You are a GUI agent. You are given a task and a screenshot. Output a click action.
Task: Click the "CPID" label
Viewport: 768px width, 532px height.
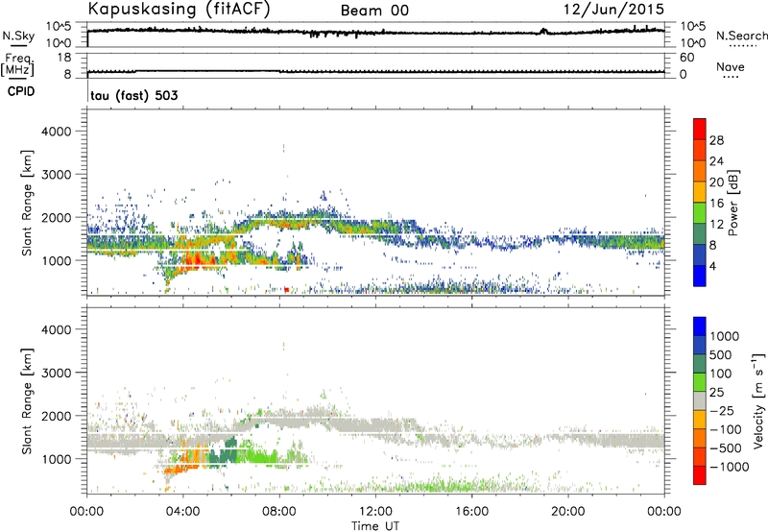(x=21, y=91)
